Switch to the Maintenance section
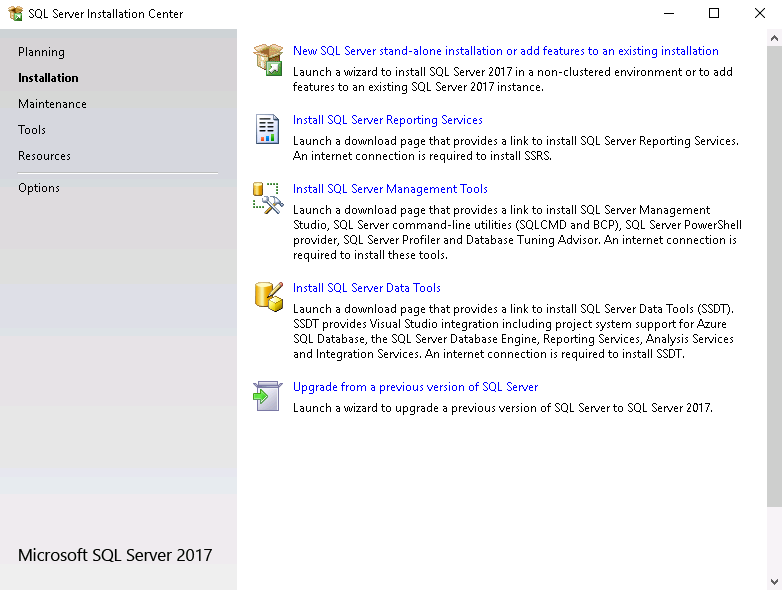 point(52,104)
